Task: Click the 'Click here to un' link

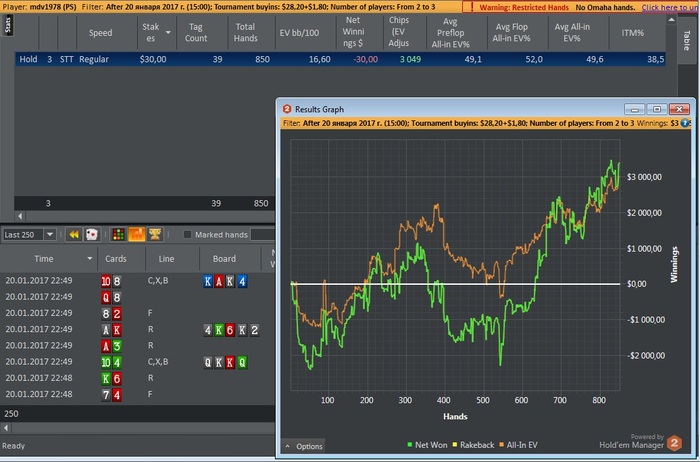Action: click(x=670, y=7)
